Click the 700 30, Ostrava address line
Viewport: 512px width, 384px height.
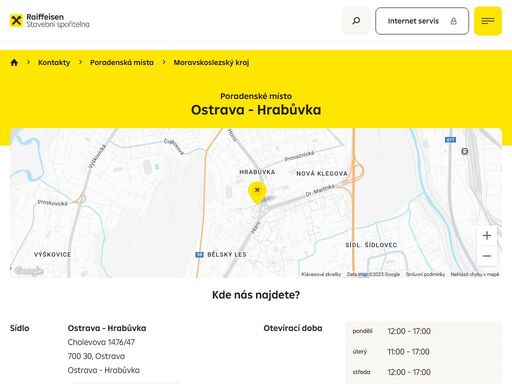coord(96,356)
